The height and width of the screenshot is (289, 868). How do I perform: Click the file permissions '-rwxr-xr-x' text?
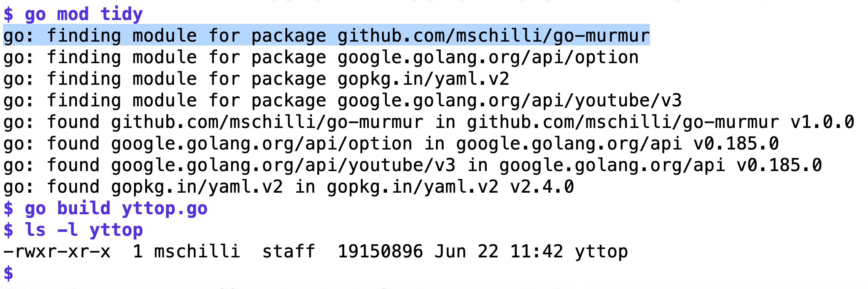tap(57, 252)
